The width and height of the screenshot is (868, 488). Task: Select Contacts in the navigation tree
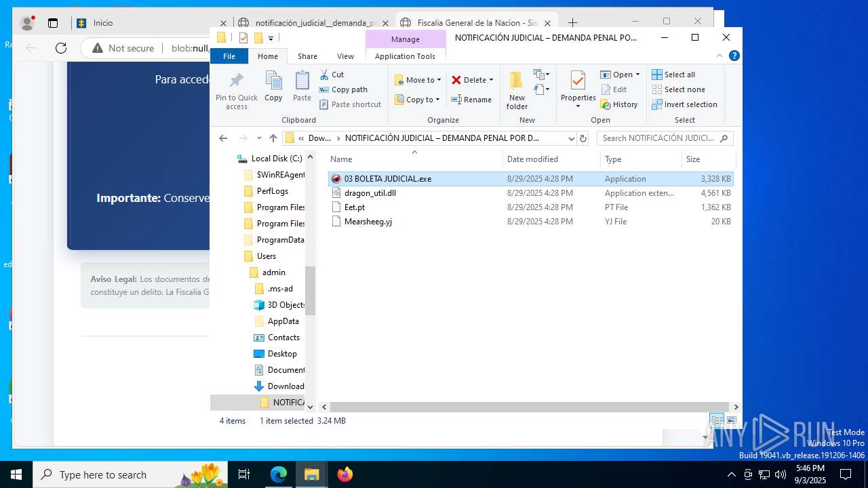pos(277,338)
